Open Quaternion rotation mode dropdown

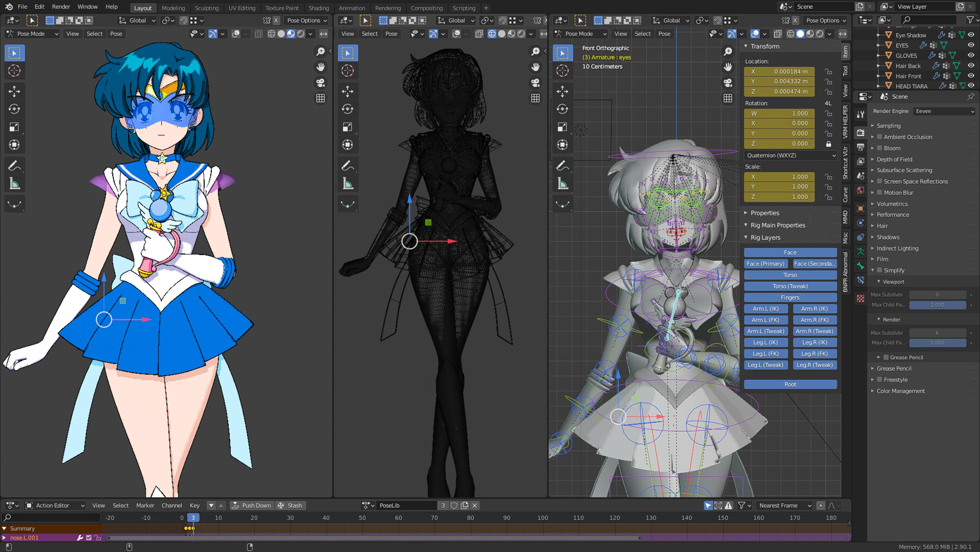(790, 155)
